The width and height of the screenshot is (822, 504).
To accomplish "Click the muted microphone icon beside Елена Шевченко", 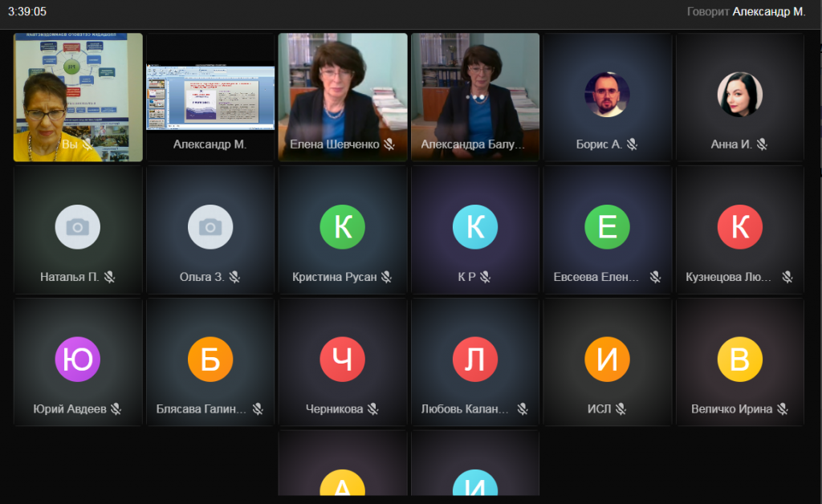I will click(x=389, y=144).
